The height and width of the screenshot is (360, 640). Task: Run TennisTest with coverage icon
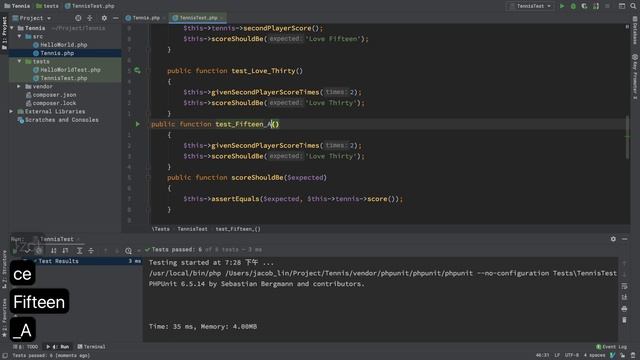click(584, 6)
